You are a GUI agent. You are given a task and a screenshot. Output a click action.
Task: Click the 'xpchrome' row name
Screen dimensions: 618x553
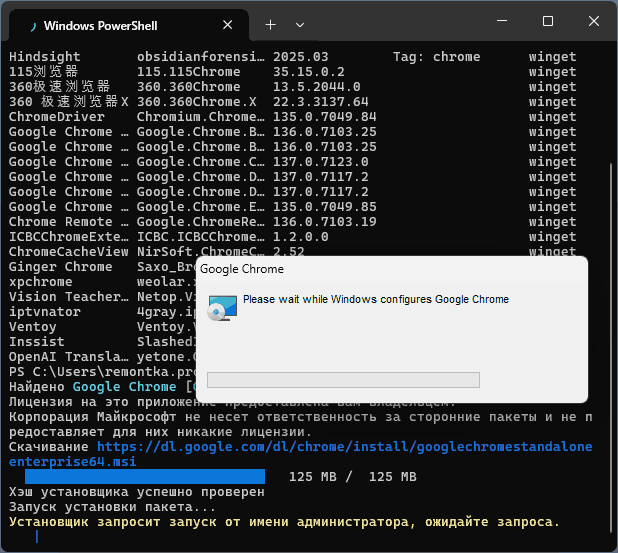pos(41,281)
